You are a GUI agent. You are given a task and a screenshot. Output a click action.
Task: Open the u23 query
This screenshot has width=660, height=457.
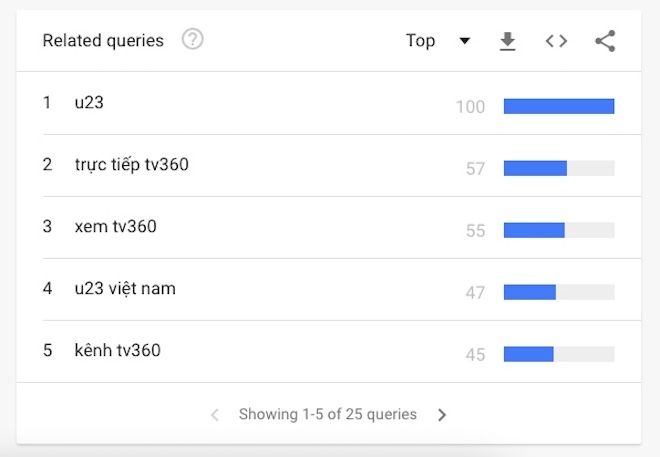coord(89,102)
